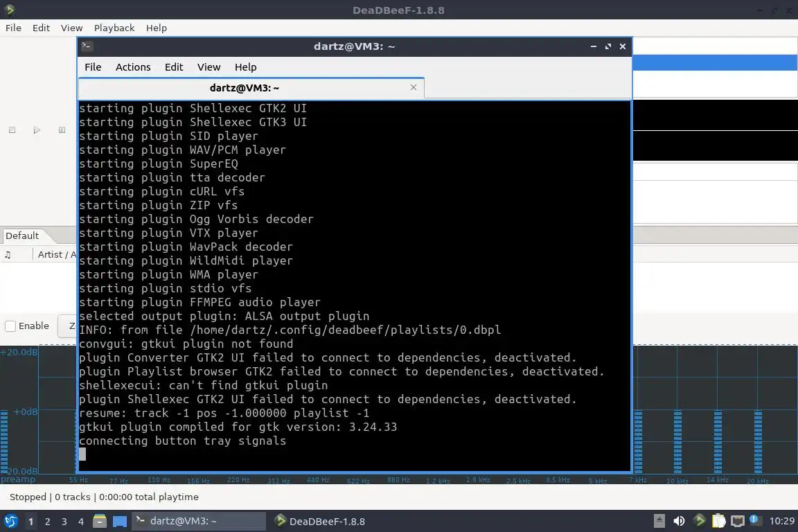Image resolution: width=798 pixels, height=532 pixels.
Task: Click the removable media eject tray icon
Action: pyautogui.click(x=659, y=521)
